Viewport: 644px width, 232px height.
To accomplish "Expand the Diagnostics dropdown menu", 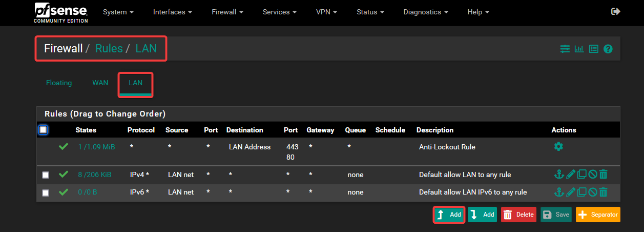I will (425, 12).
